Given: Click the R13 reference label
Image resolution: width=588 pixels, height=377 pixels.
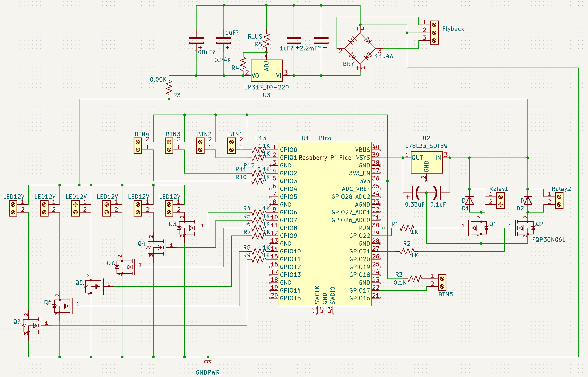Looking at the screenshot, I should (261, 138).
